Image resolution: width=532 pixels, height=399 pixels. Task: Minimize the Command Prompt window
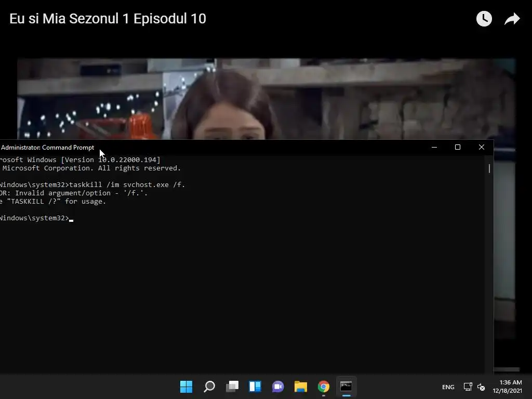click(x=434, y=147)
